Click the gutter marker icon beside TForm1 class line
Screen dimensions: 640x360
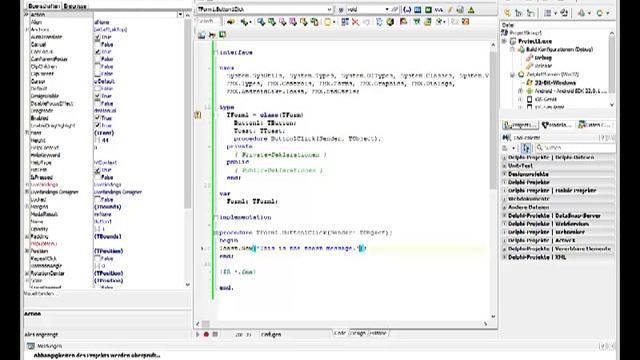tap(198, 115)
